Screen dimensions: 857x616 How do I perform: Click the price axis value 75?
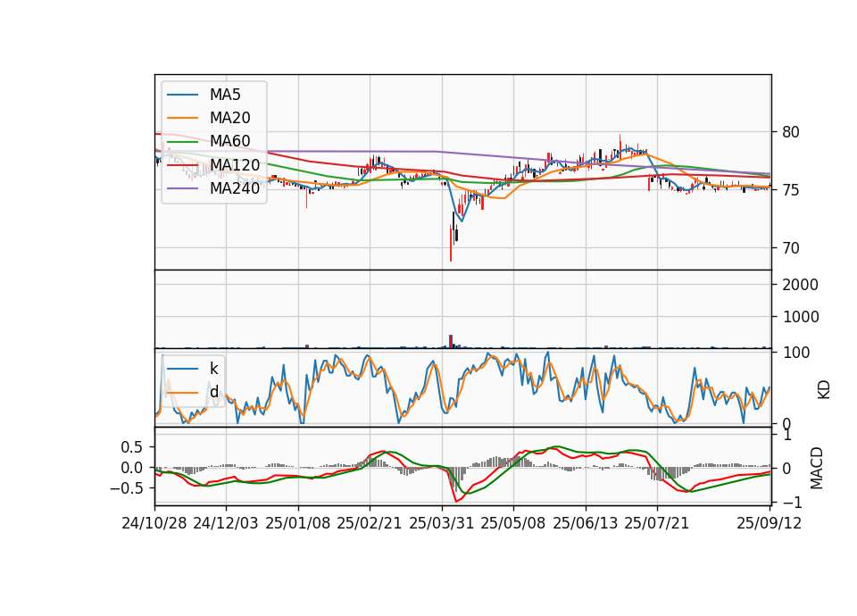tap(791, 190)
